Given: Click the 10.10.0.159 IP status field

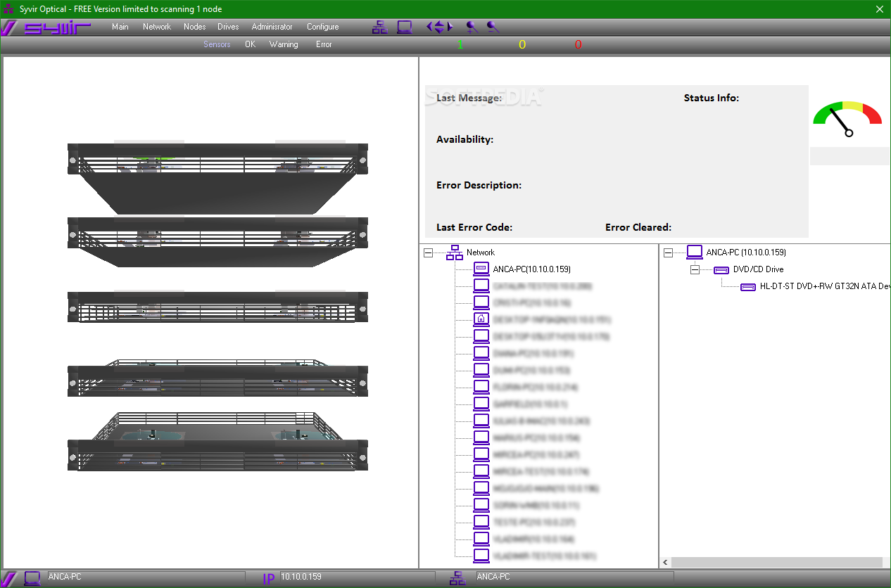Looking at the screenshot, I should 358,577.
